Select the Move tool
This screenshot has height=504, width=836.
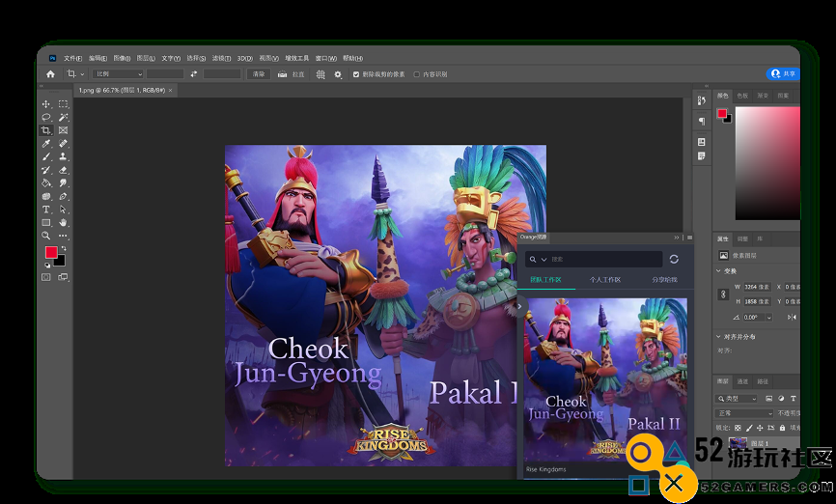[x=46, y=104]
